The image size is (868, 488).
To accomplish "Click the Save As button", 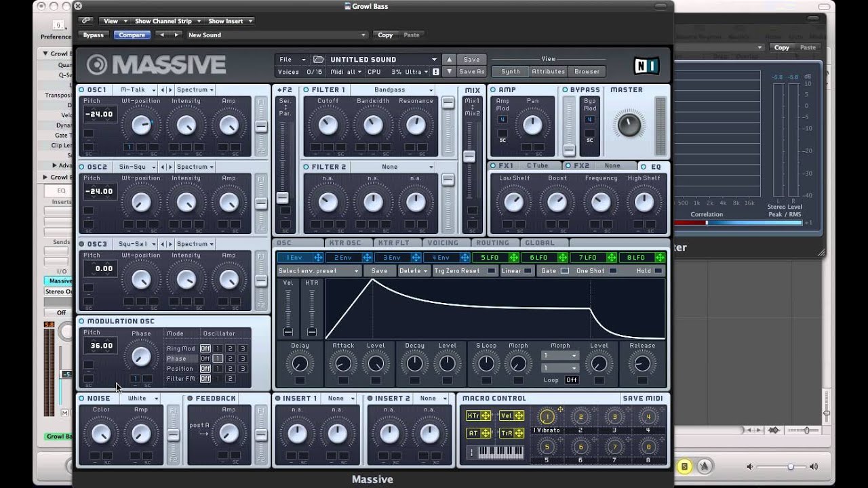I will 472,72.
